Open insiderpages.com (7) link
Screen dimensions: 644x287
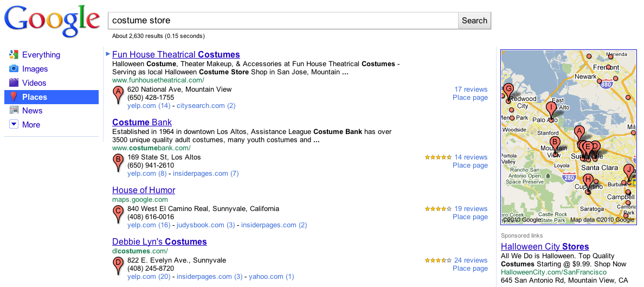tap(206, 174)
